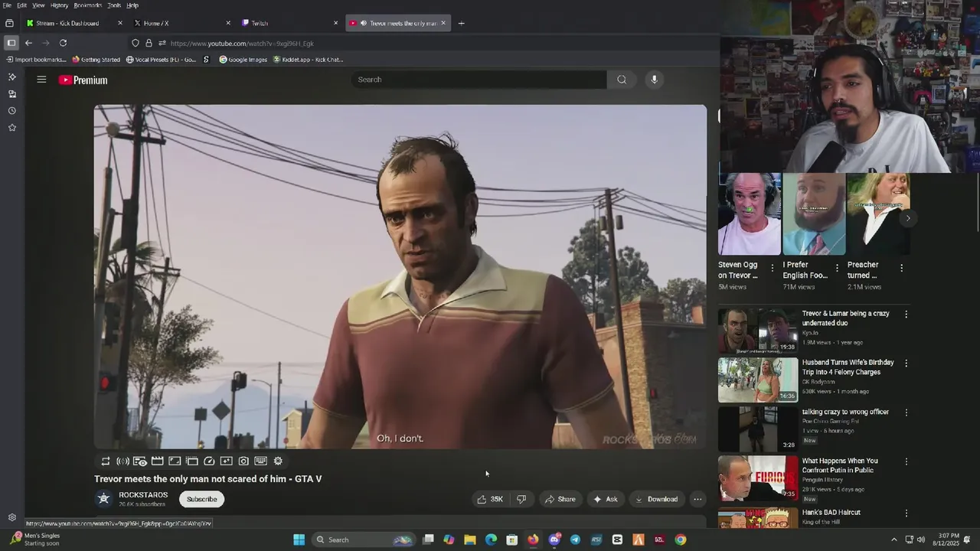Viewport: 980px width, 551px height.
Task: Reload the page in Firefox
Action: pyautogui.click(x=63, y=43)
